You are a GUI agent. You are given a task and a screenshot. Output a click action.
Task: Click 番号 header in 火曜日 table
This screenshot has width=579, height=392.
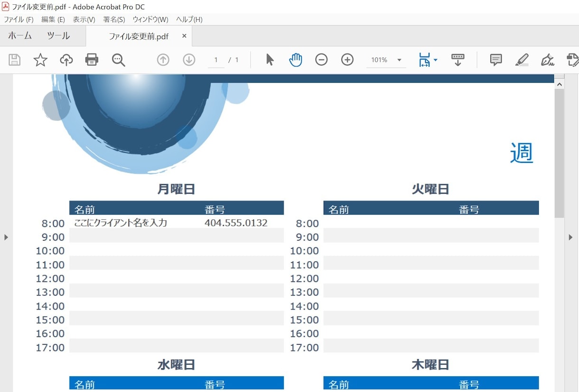click(x=469, y=209)
